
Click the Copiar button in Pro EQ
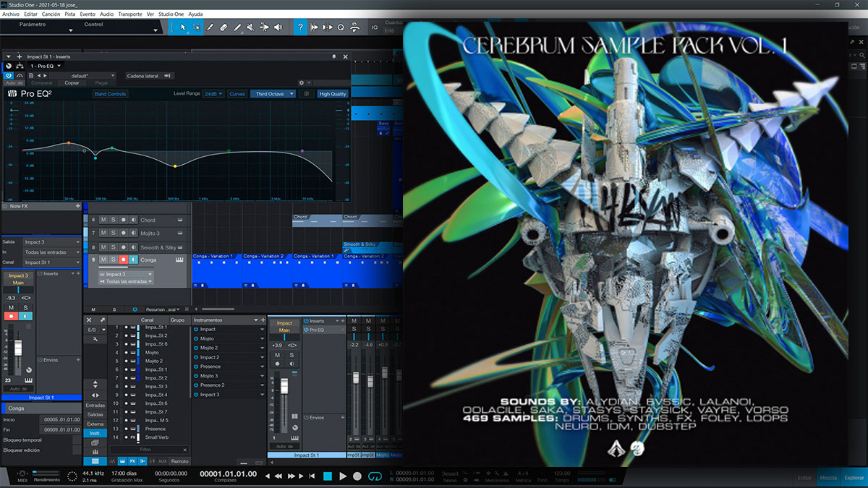point(72,83)
